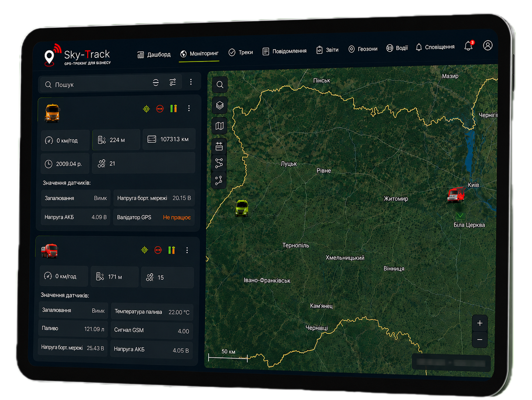Click the orange truck thumbnail in the list
This screenshot has height=400, width=532.
point(52,113)
